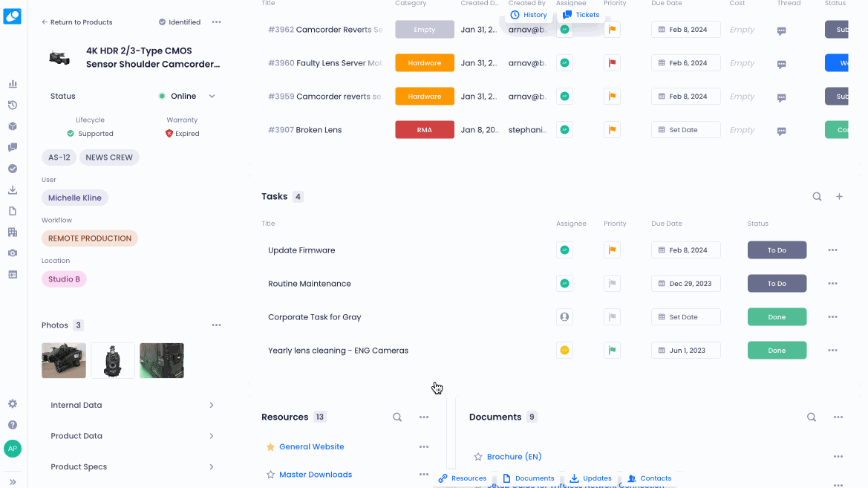Open Hardware category of ticket #3960
The image size is (868, 488).
tap(425, 63)
